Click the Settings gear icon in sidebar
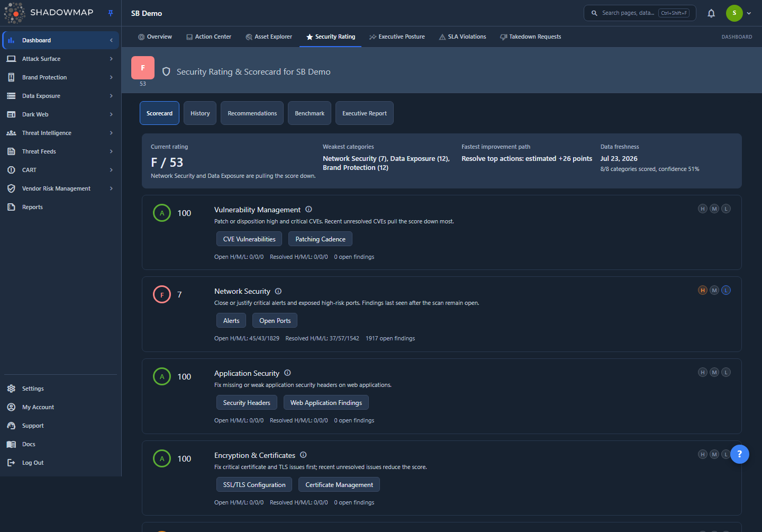Image resolution: width=762 pixels, height=532 pixels. pos(11,389)
